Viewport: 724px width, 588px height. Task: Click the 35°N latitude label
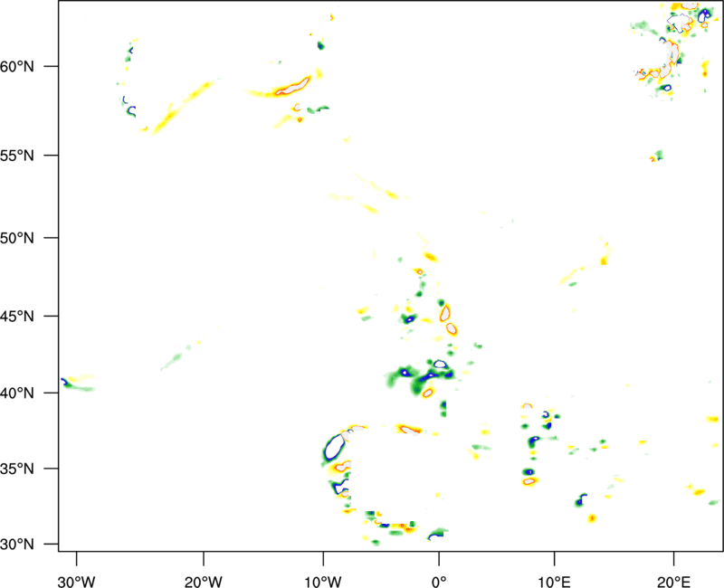(17, 469)
